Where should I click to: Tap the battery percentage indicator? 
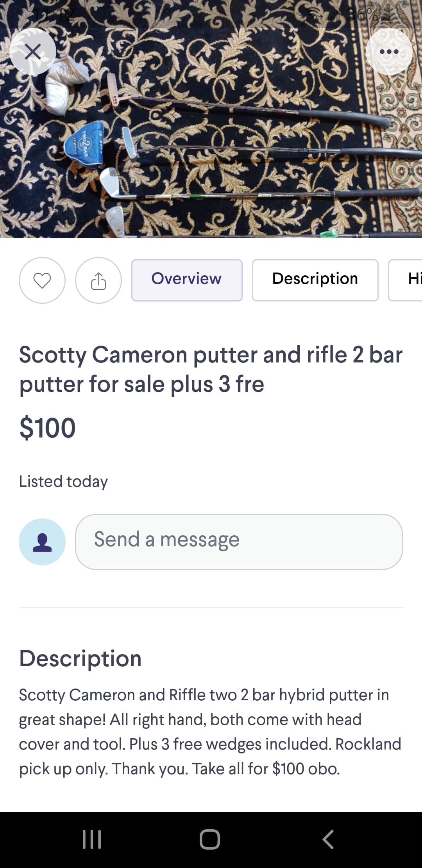click(363, 16)
